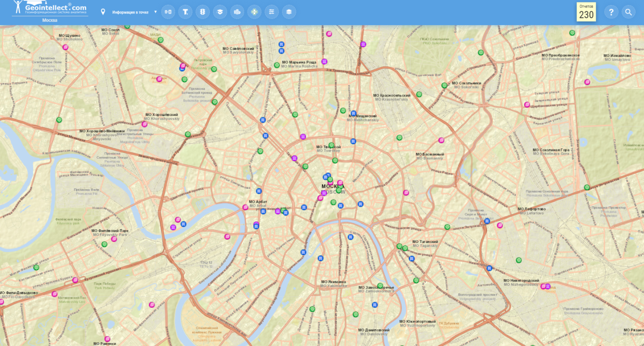The height and width of the screenshot is (346, 644).
Task: Expand the 'Информация в точке' dropdown arrow
Action: coord(155,12)
